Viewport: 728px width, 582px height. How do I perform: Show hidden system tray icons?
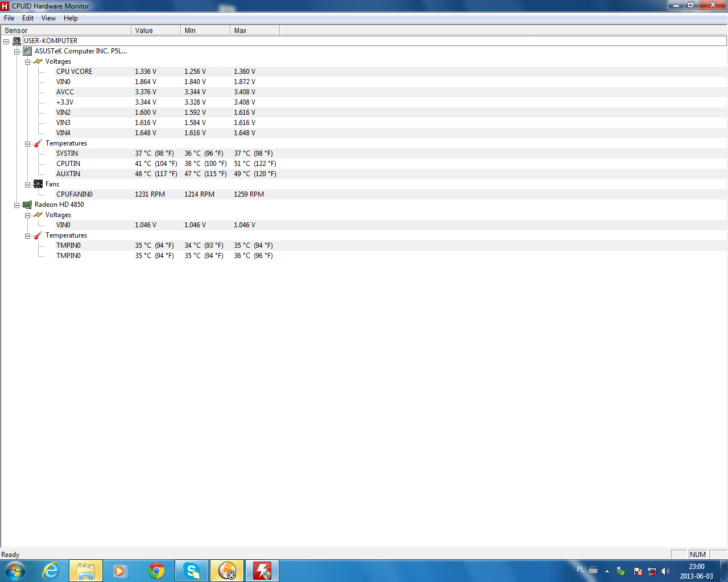point(607,571)
